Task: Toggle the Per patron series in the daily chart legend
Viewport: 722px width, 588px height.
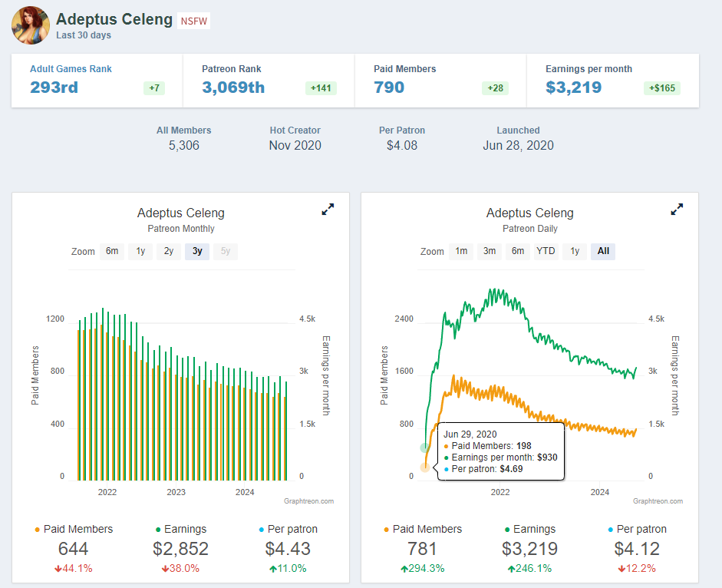Action: point(637,529)
